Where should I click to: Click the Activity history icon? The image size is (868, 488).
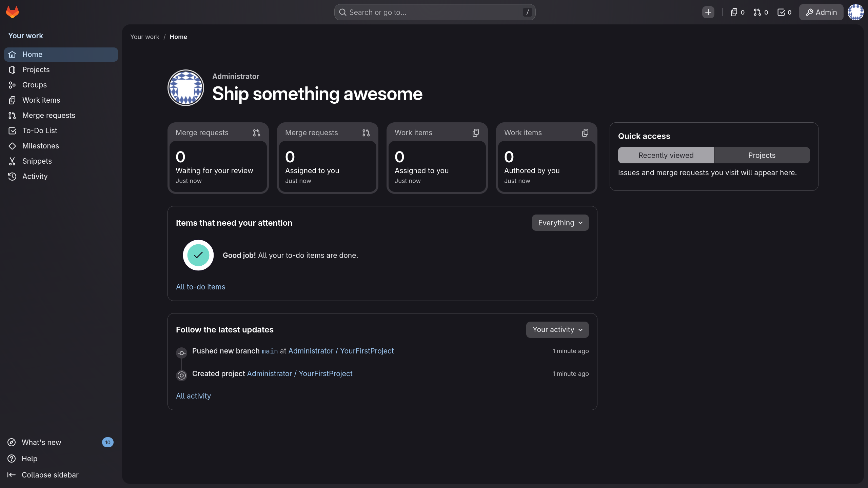pos(12,176)
